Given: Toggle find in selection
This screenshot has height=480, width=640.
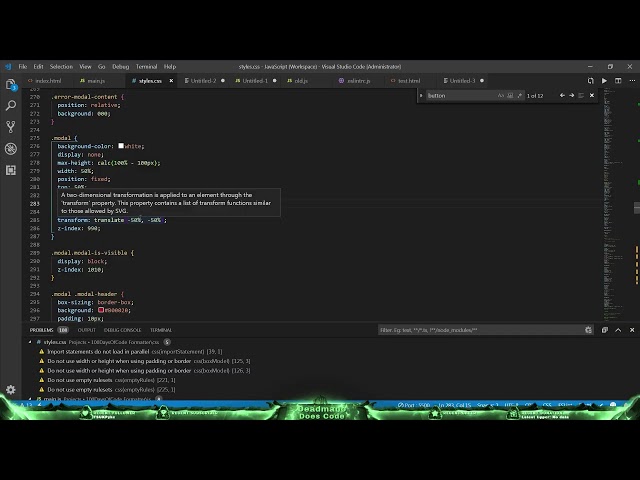Looking at the screenshot, I should [581, 96].
